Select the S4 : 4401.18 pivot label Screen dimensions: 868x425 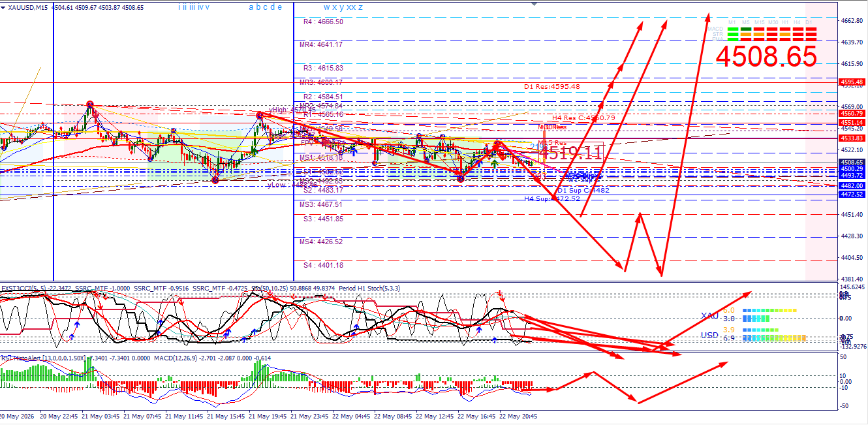[324, 265]
